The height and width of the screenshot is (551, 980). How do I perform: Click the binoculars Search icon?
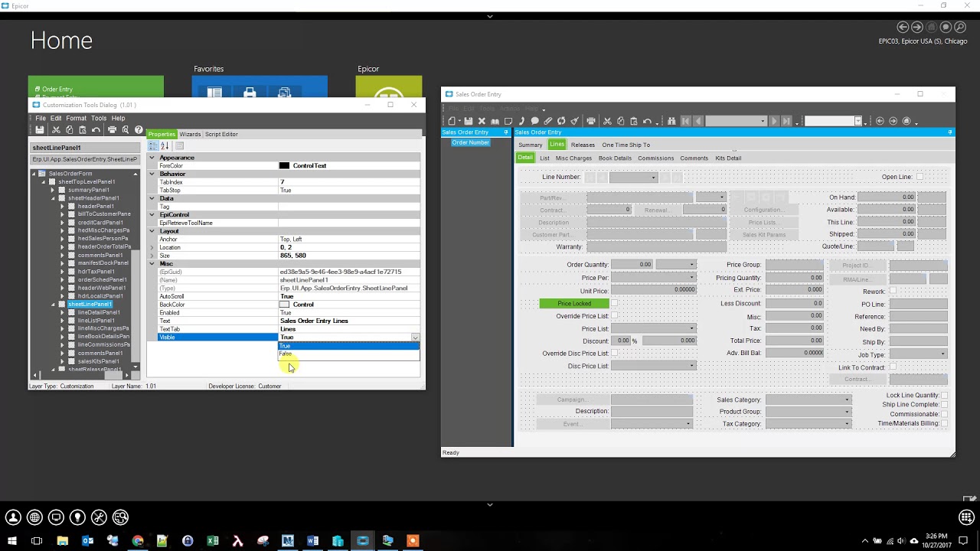point(671,121)
